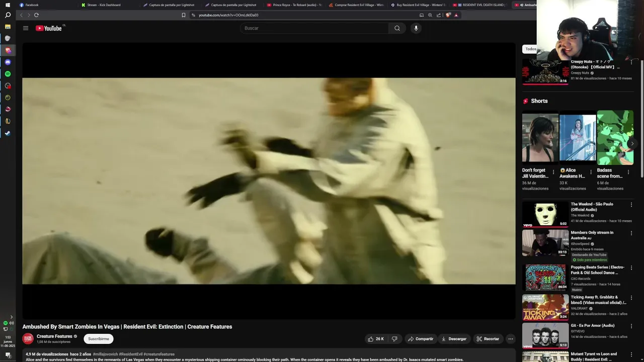Click the YouTube Buscar search field

pos(314,28)
